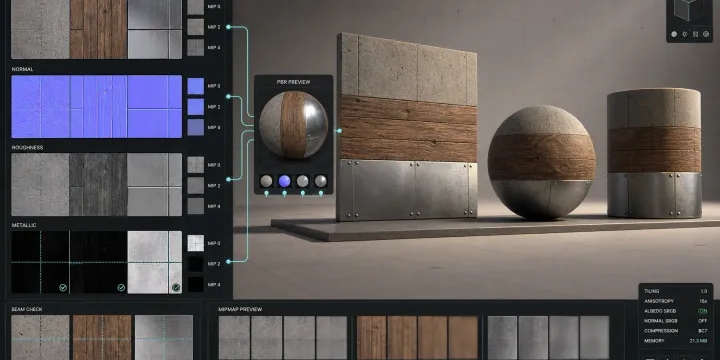Select the solid sphere shading mode icon
Screen dimensions: 720x360
click(x=674, y=34)
